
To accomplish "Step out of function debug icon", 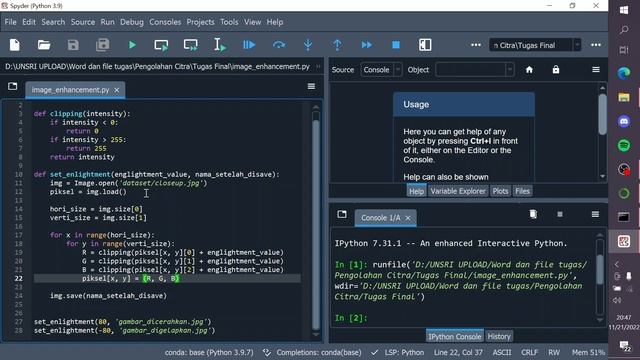I will tap(337, 45).
